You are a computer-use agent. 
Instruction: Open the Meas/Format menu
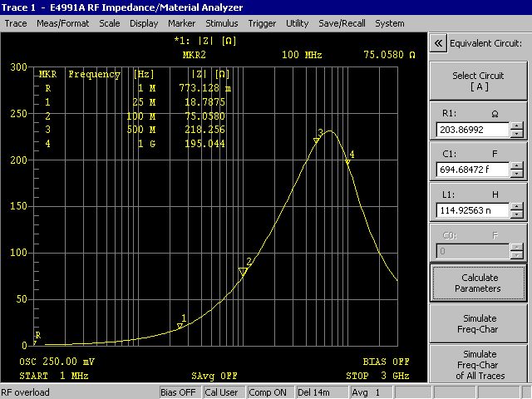(x=63, y=23)
